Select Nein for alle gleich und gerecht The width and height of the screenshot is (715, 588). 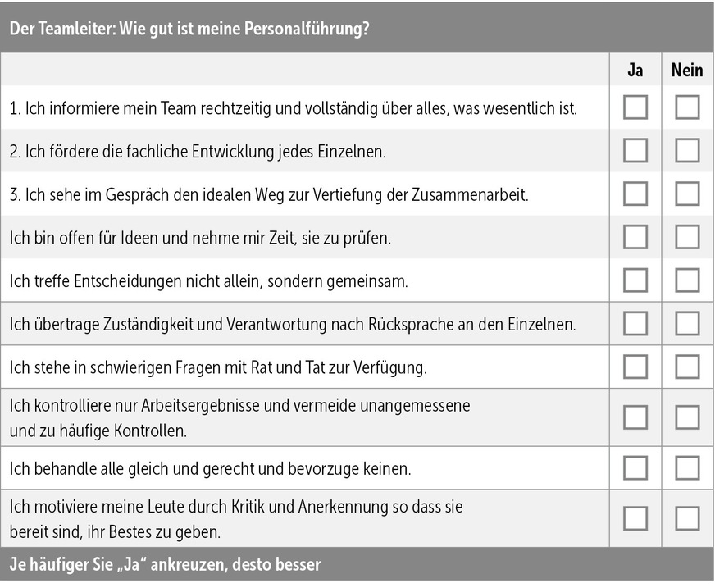coord(687,467)
